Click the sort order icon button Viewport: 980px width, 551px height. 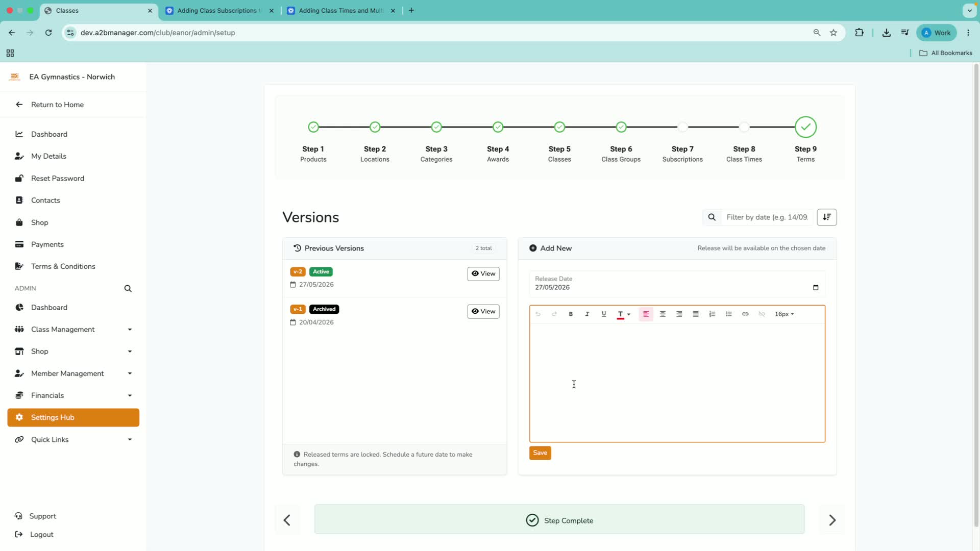pos(826,217)
